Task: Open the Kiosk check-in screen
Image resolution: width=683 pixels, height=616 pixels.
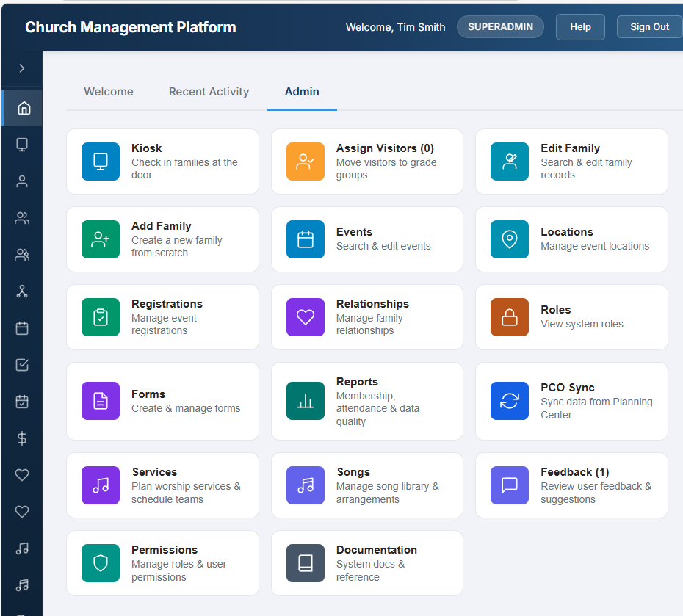Action: (162, 161)
